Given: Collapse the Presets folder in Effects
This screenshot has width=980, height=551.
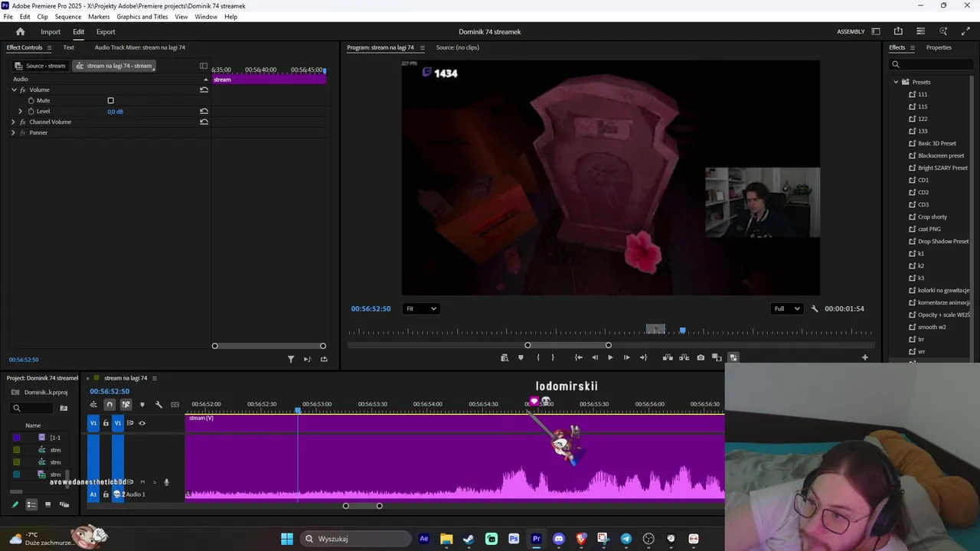Looking at the screenshot, I should (896, 82).
